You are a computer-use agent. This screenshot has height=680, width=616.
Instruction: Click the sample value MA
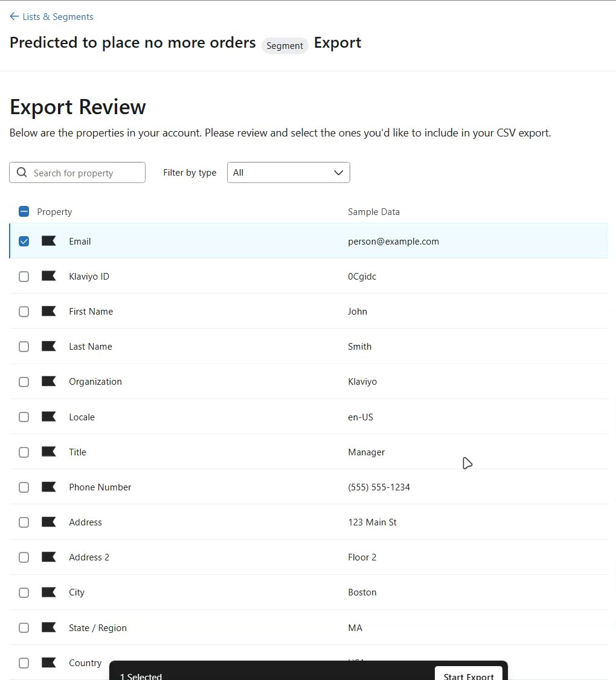point(355,628)
